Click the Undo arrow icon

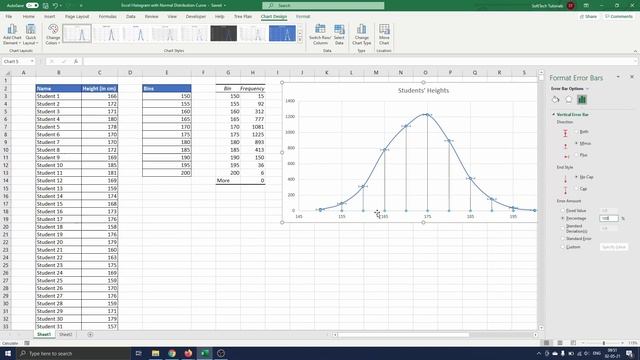(55, 5)
